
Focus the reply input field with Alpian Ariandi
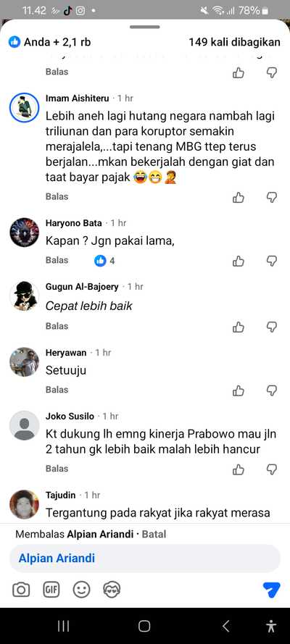(x=145, y=559)
